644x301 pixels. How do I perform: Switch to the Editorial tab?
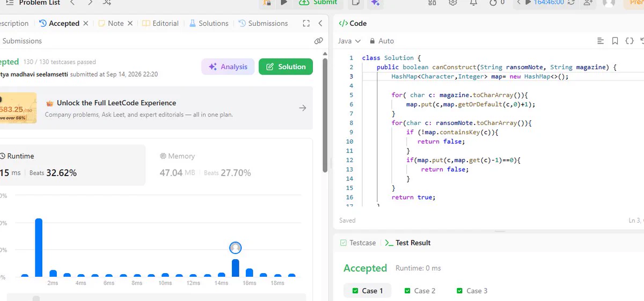click(x=160, y=24)
